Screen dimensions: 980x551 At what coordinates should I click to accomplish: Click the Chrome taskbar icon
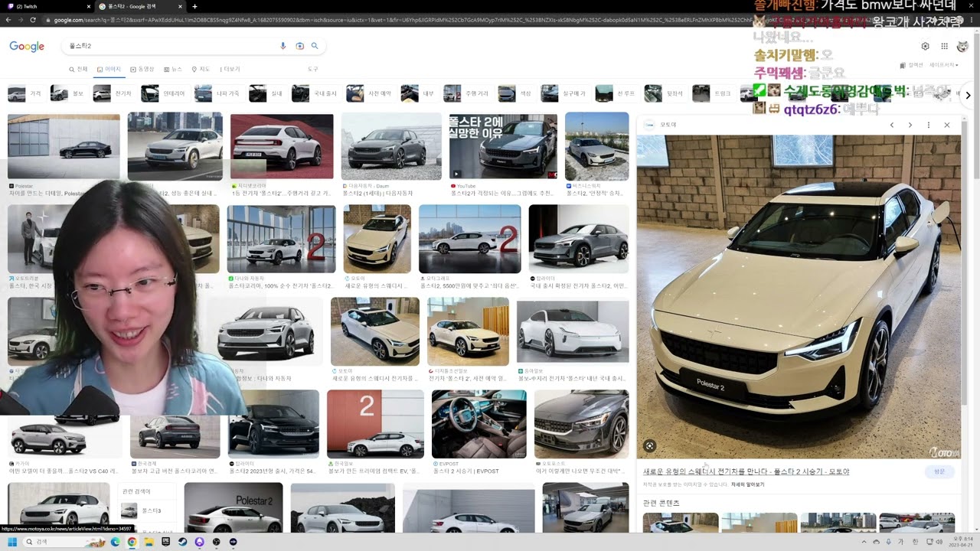[132, 542]
